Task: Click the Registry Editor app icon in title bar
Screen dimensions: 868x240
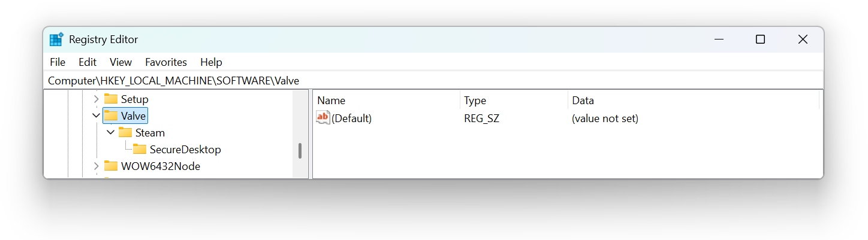Action: (x=56, y=40)
